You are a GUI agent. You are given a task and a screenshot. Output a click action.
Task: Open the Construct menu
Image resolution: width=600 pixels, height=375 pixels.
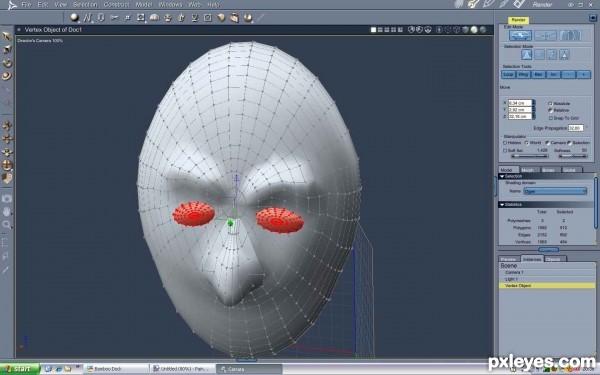(x=116, y=5)
